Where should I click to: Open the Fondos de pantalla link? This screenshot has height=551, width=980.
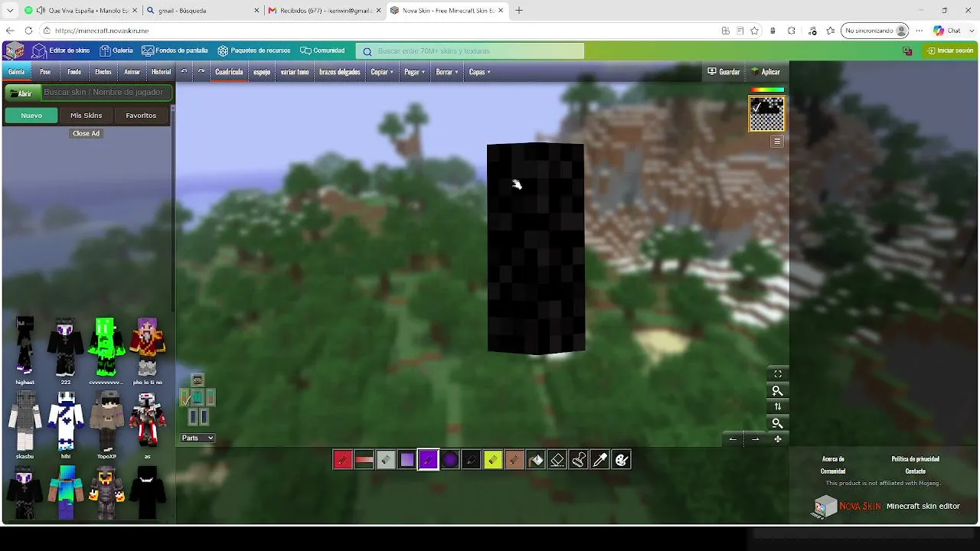click(x=175, y=51)
